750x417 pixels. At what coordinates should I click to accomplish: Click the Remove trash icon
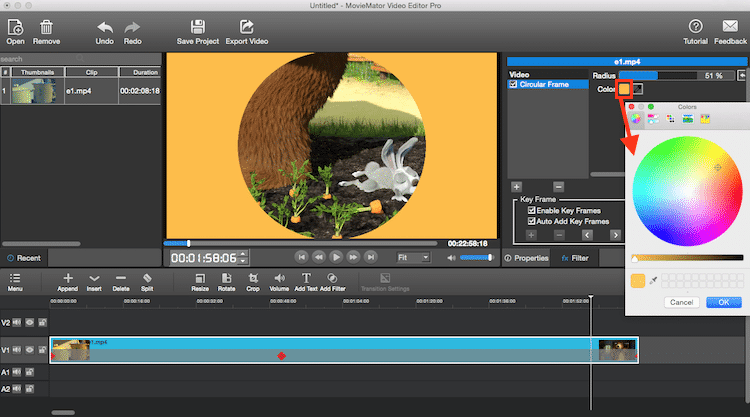pos(46,32)
